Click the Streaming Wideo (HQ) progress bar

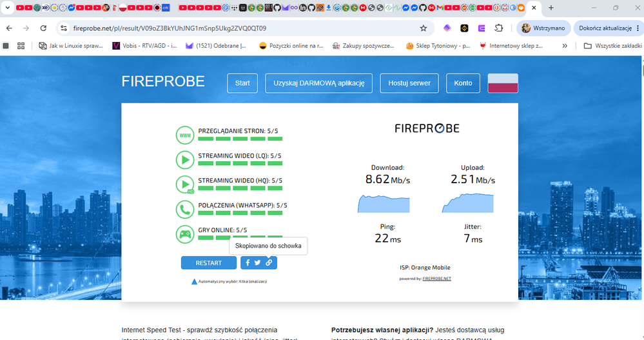point(240,188)
